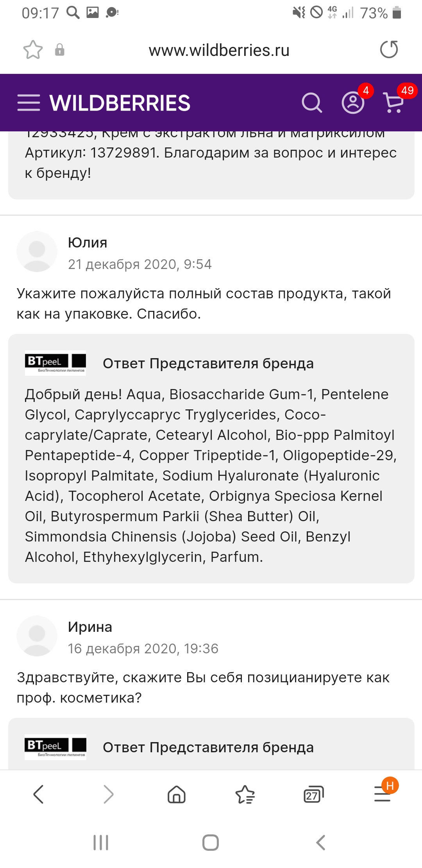Image resolution: width=422 pixels, height=868 pixels.
Task: Tap the www.wildberries.ru address bar
Action: (219, 50)
